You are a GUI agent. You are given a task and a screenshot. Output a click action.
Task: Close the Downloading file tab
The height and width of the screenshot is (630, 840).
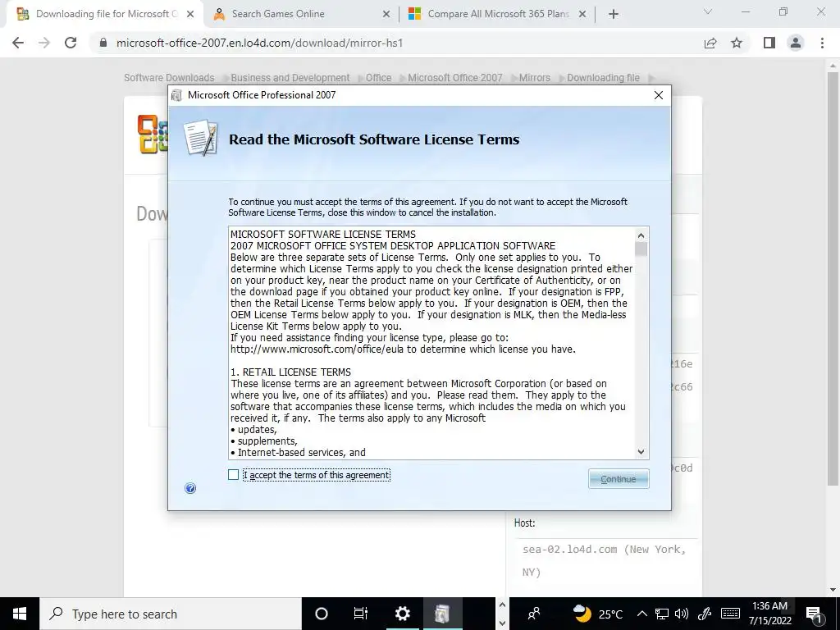(190, 15)
